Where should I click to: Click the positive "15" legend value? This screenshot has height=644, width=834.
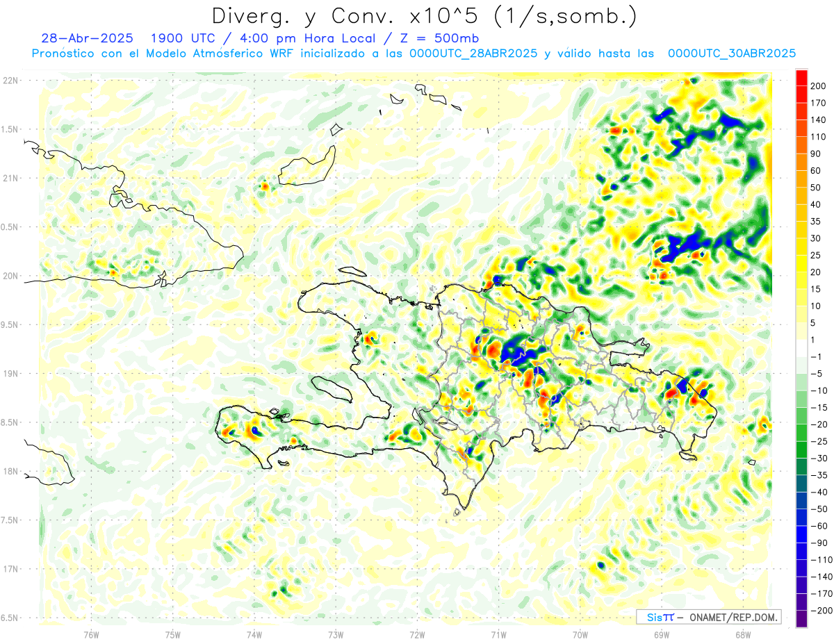coord(816,289)
